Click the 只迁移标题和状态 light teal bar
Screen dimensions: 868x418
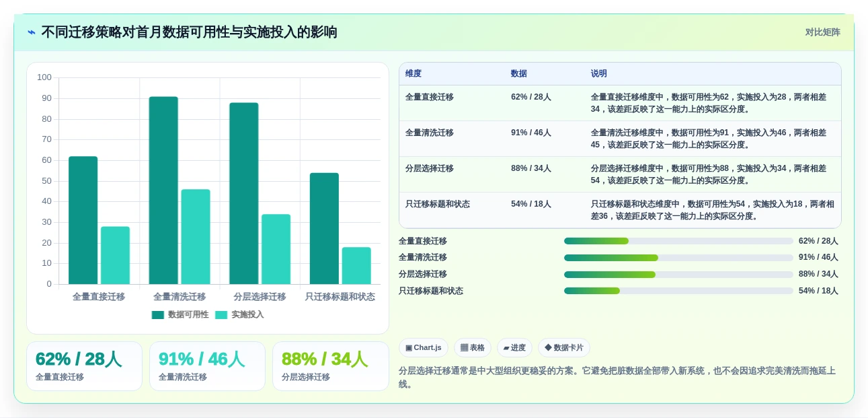point(356,265)
